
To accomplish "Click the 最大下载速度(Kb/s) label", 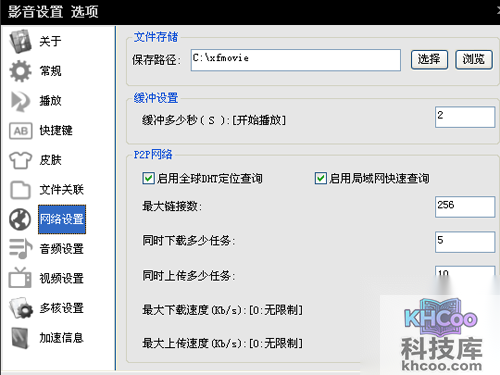I will click(x=222, y=310).
